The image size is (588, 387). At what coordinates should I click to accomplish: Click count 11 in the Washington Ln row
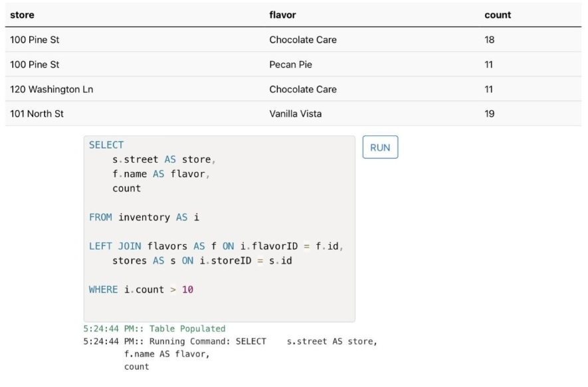point(488,89)
